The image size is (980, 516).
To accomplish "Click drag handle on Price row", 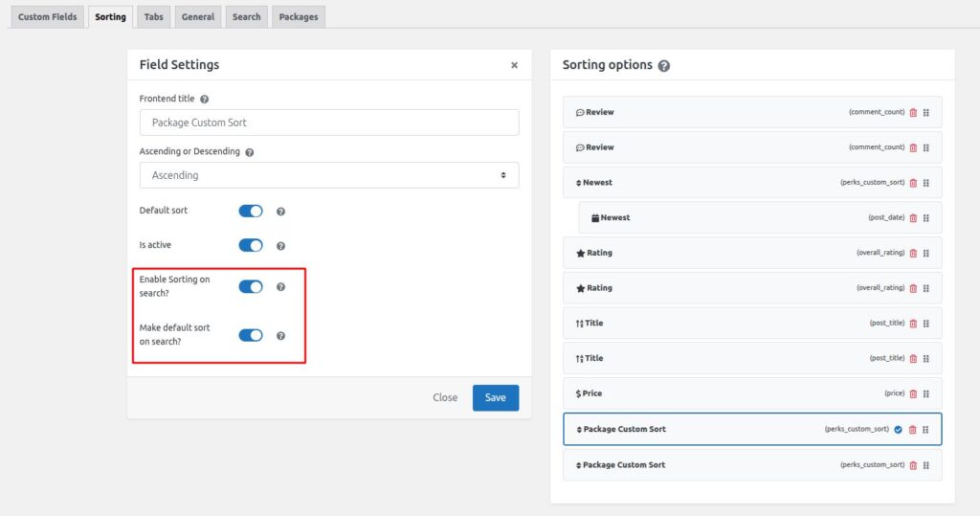I will [926, 393].
